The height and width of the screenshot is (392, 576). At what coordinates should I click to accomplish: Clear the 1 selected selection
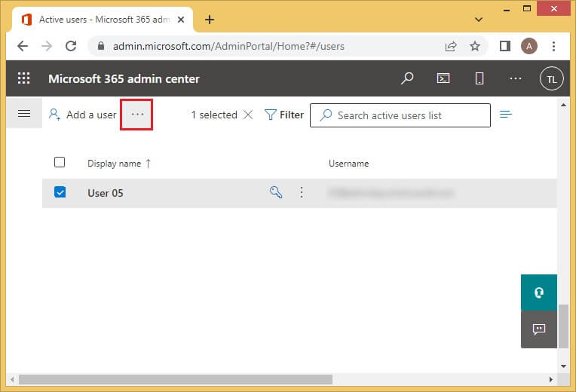(x=248, y=115)
